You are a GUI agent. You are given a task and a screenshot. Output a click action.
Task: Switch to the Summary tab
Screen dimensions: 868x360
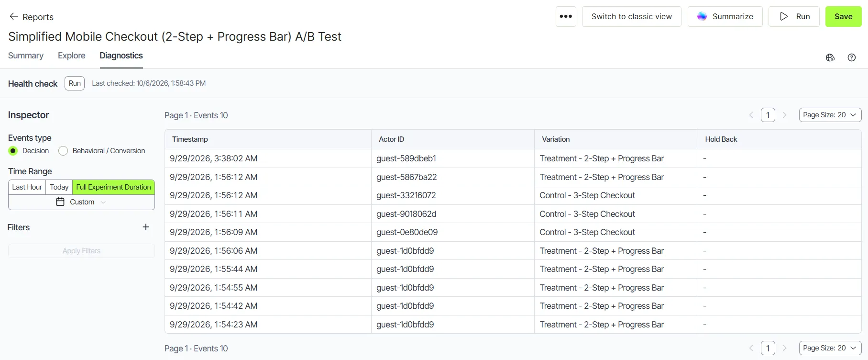pyautogui.click(x=26, y=56)
